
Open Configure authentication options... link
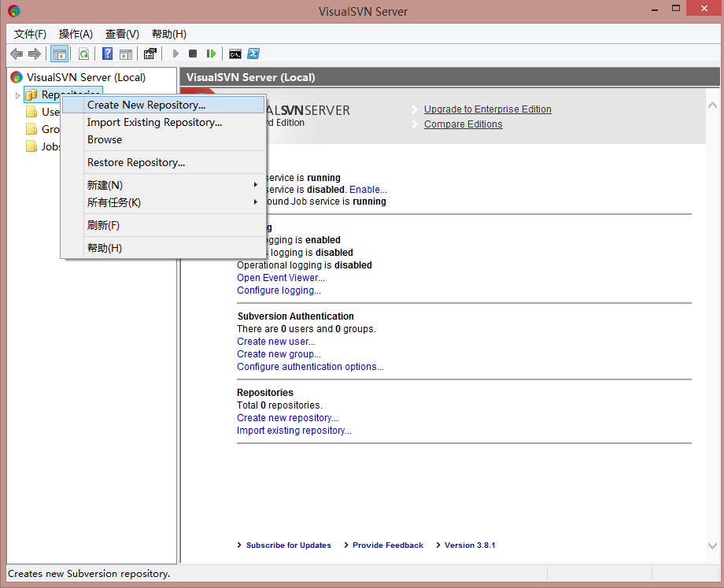click(x=310, y=366)
